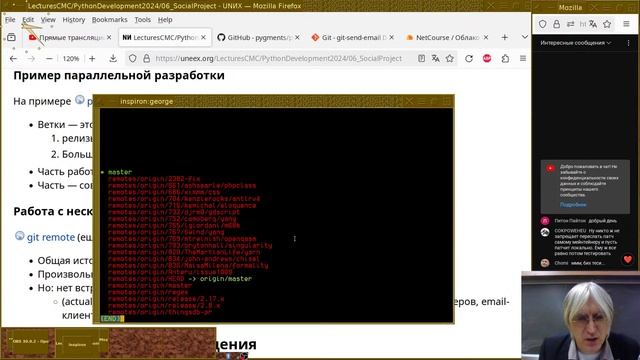
Task: Send a heart reaction in chat
Action: coord(627,259)
